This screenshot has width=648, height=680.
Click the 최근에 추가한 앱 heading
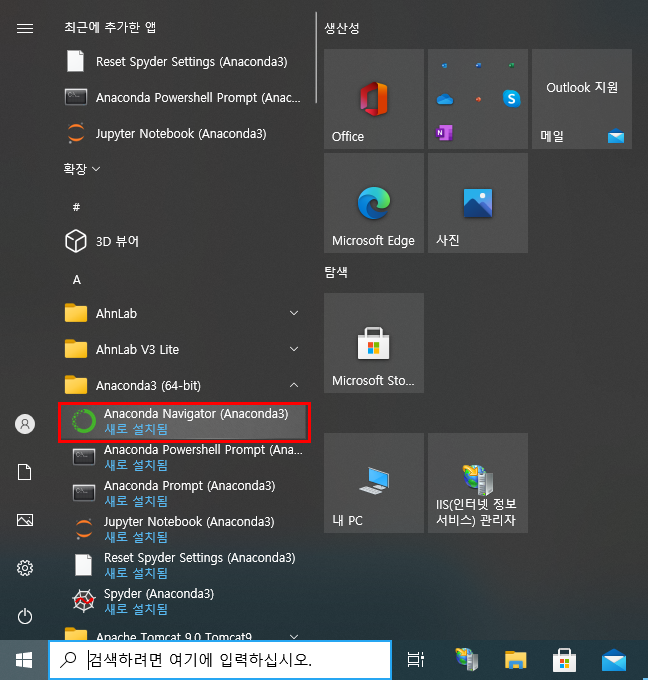(x=110, y=27)
